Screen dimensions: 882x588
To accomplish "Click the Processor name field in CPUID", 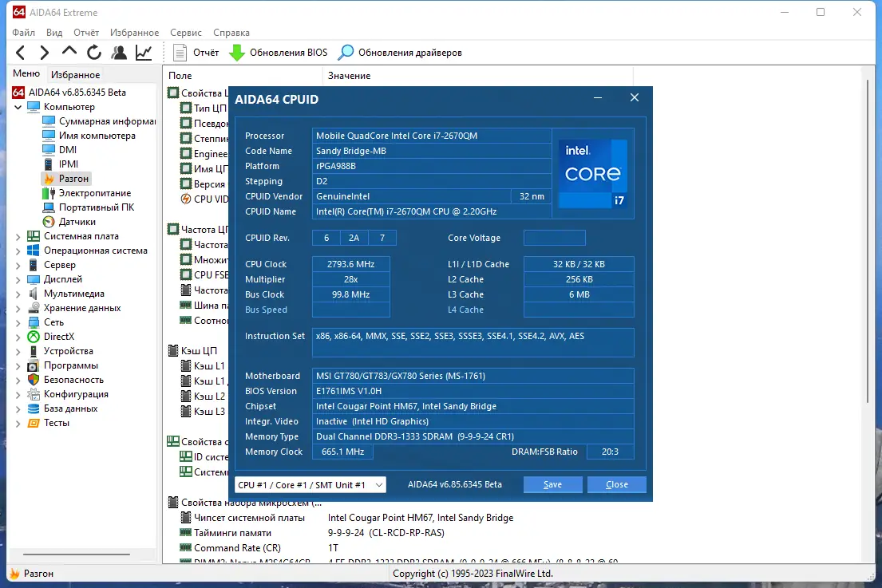I will pyautogui.click(x=432, y=136).
